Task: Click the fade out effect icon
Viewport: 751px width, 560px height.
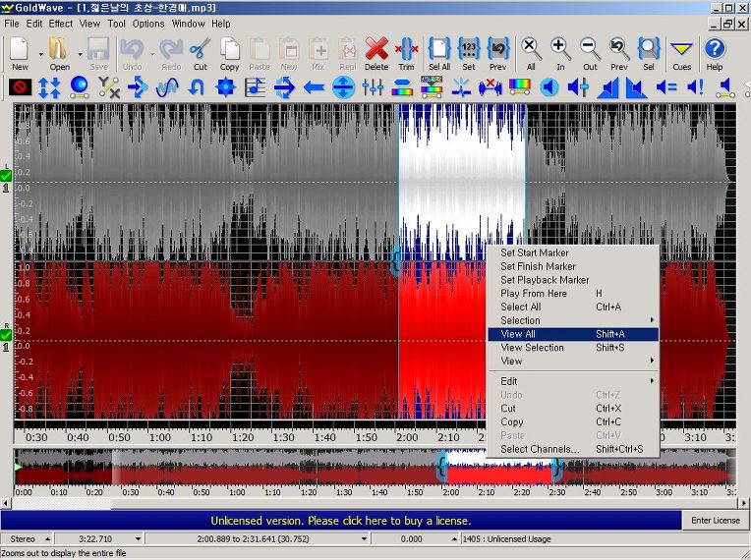Action: point(637,87)
